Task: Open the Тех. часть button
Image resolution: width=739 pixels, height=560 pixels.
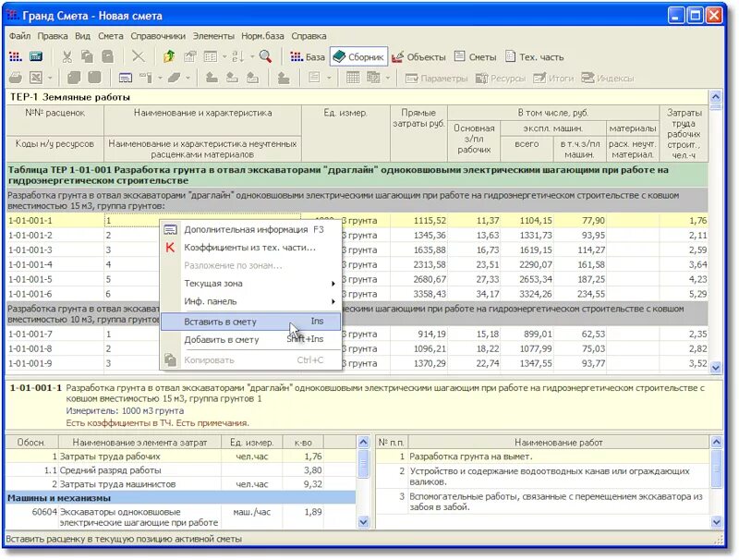Action: coord(535,57)
